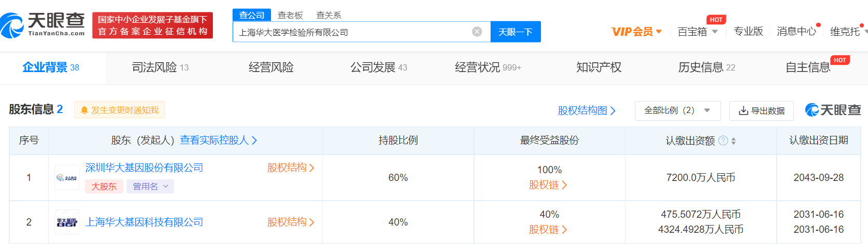The width and height of the screenshot is (868, 252).
Task: Clear the search box with X icon
Action: point(477,32)
